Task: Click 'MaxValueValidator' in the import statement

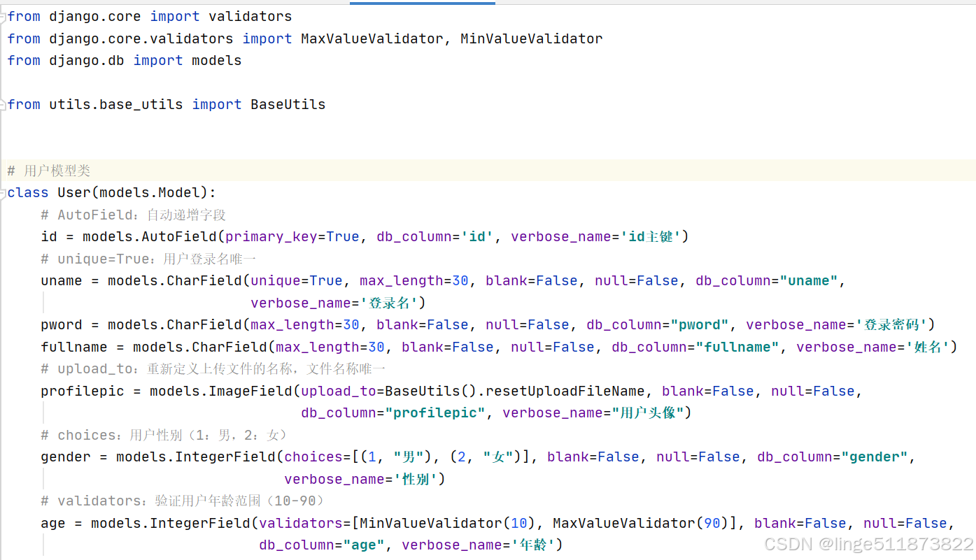Action: (372, 38)
